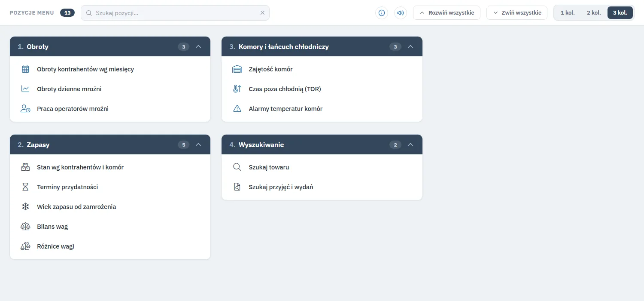
Task: Open the info icon in the top bar
Action: click(x=382, y=13)
